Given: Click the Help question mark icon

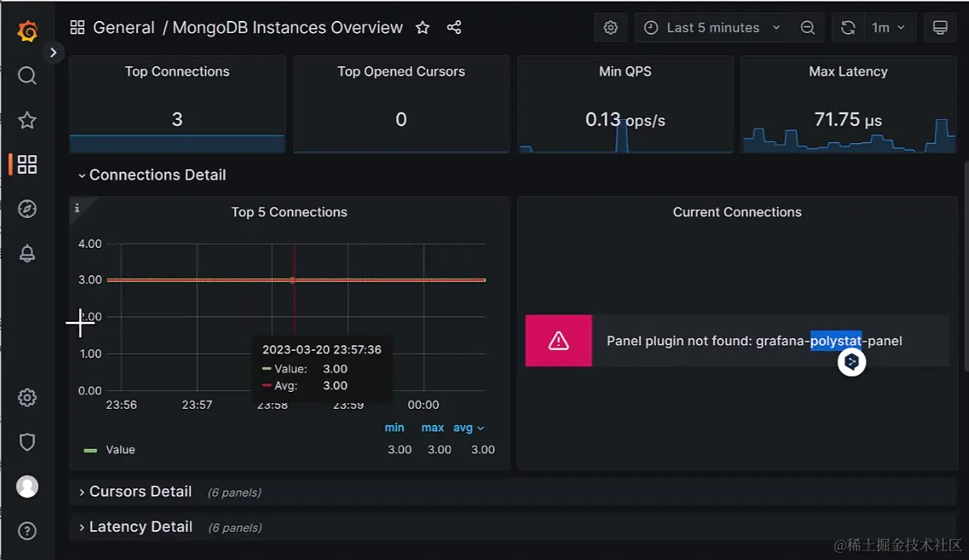Looking at the screenshot, I should (x=27, y=531).
